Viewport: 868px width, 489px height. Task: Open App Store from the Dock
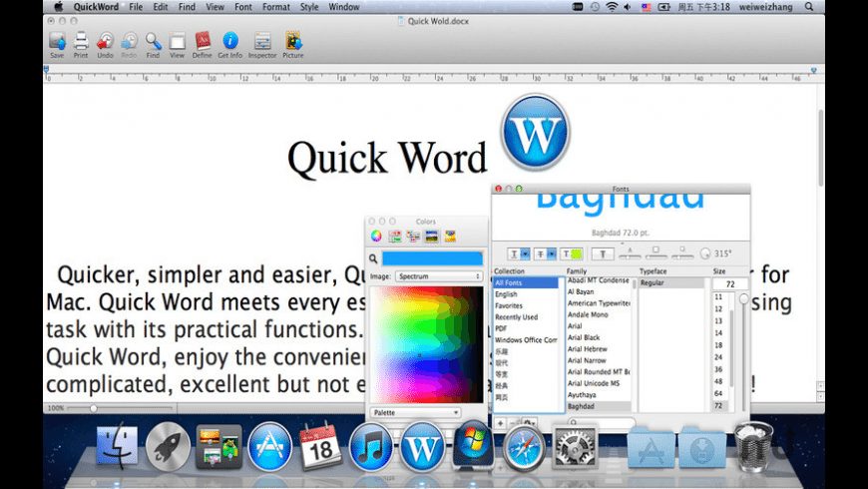[x=269, y=446]
